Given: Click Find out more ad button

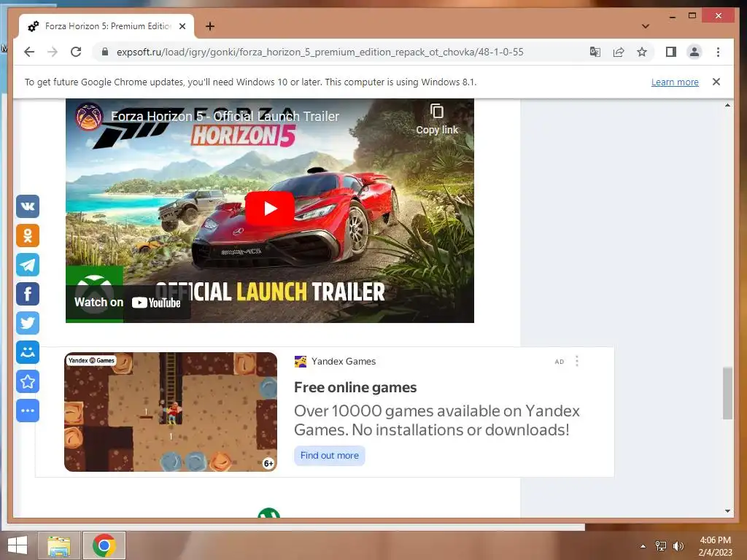Looking at the screenshot, I should pyautogui.click(x=329, y=456).
